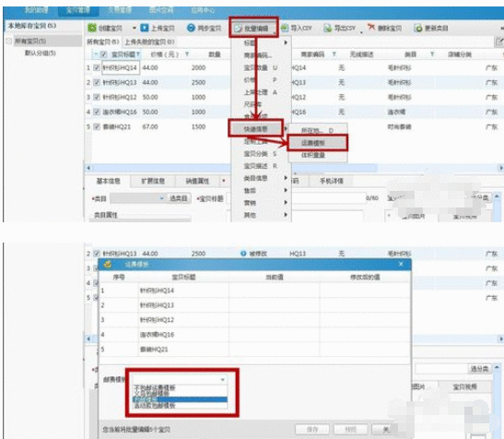Click the 选类目 button
The image size is (504, 439).
179,198
